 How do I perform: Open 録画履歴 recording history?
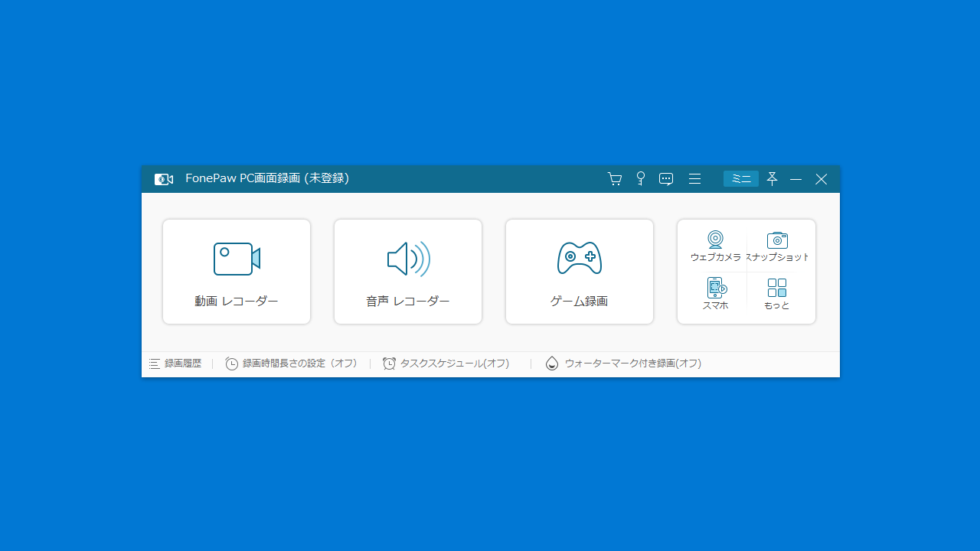(x=175, y=364)
